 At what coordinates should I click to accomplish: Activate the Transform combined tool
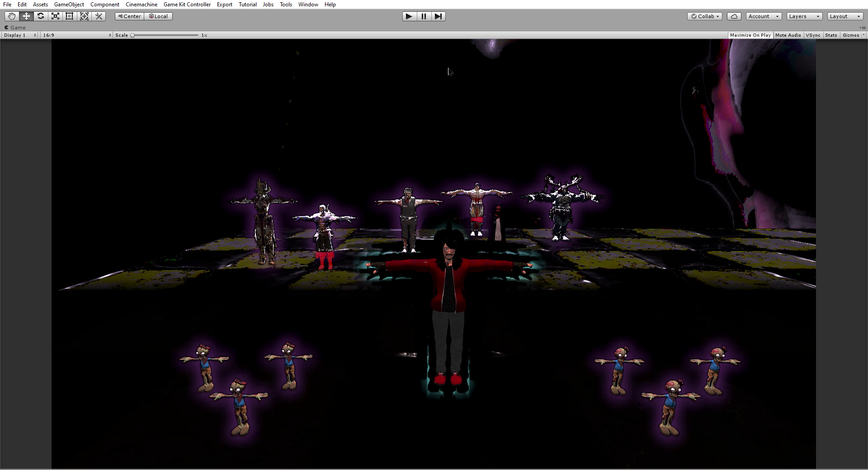[x=84, y=16]
